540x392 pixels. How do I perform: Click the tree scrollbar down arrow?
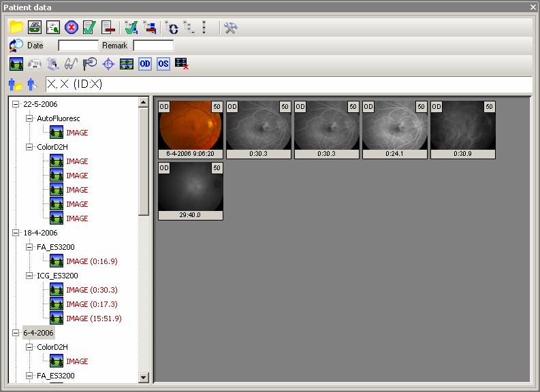point(144,378)
